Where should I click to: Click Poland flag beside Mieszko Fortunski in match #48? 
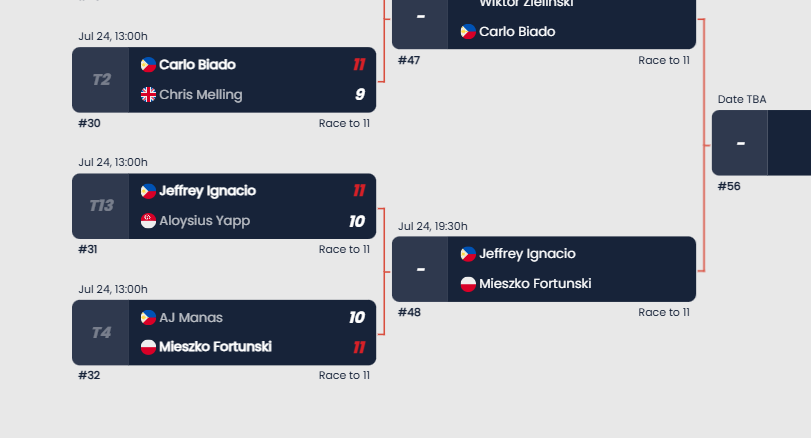pyautogui.click(x=468, y=284)
